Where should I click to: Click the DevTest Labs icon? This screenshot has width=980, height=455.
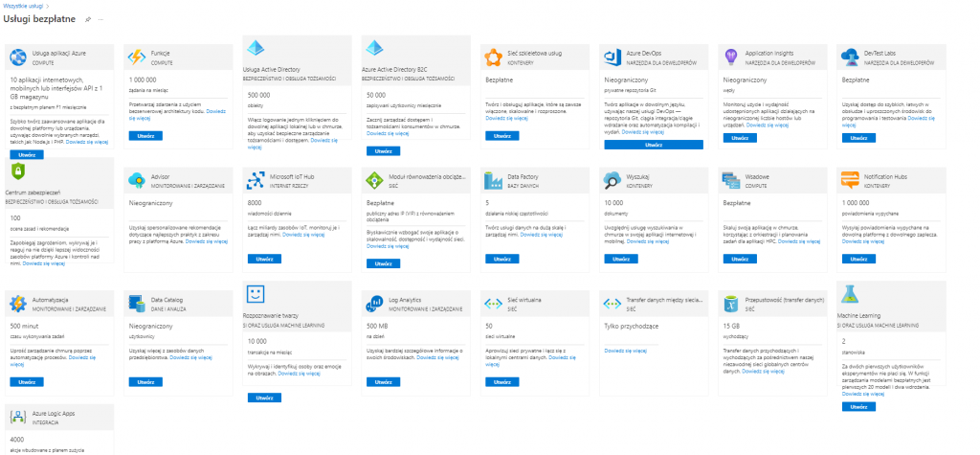850,57
